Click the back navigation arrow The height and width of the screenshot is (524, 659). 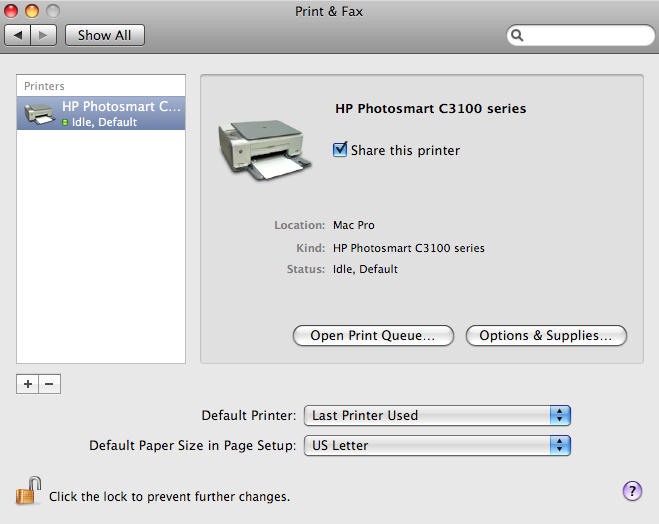[17, 35]
